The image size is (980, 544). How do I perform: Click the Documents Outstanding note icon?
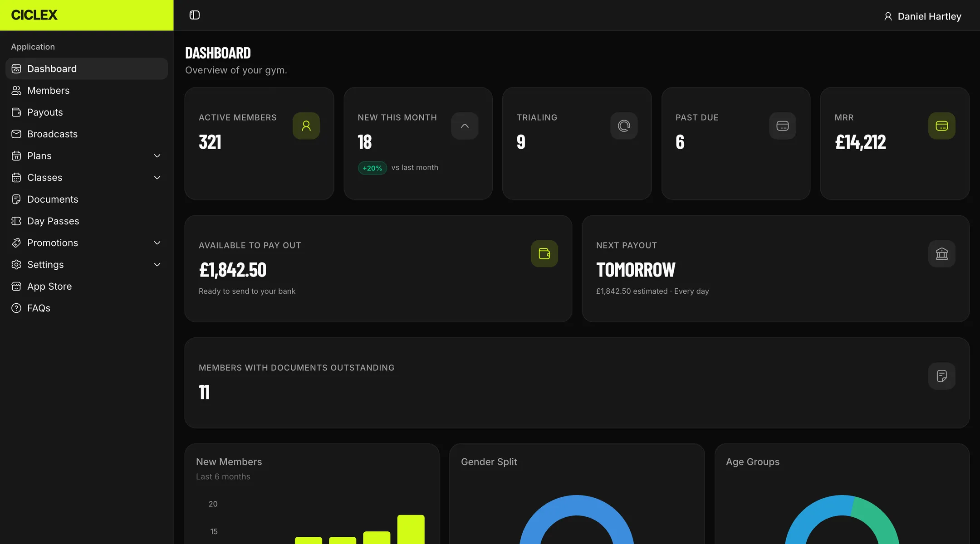pyautogui.click(x=942, y=376)
